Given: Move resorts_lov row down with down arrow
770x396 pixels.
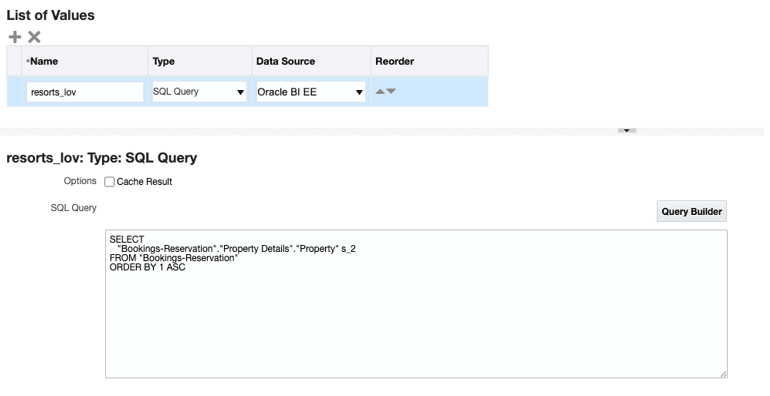Looking at the screenshot, I should click(x=391, y=91).
